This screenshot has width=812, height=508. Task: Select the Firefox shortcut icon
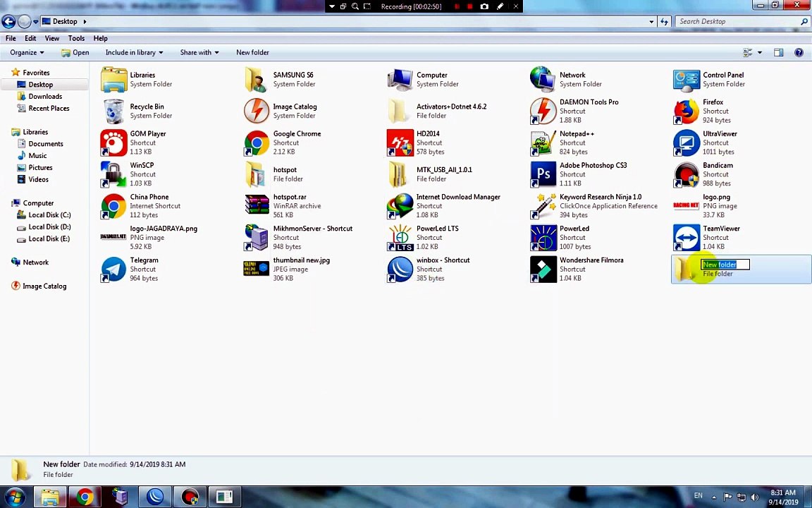point(686,111)
